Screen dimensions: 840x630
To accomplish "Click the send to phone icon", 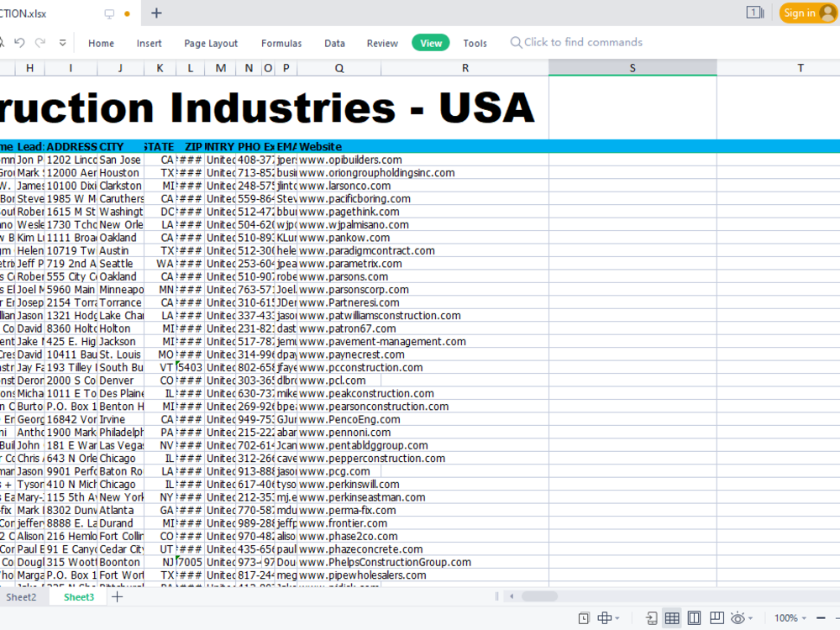I will pos(652,618).
